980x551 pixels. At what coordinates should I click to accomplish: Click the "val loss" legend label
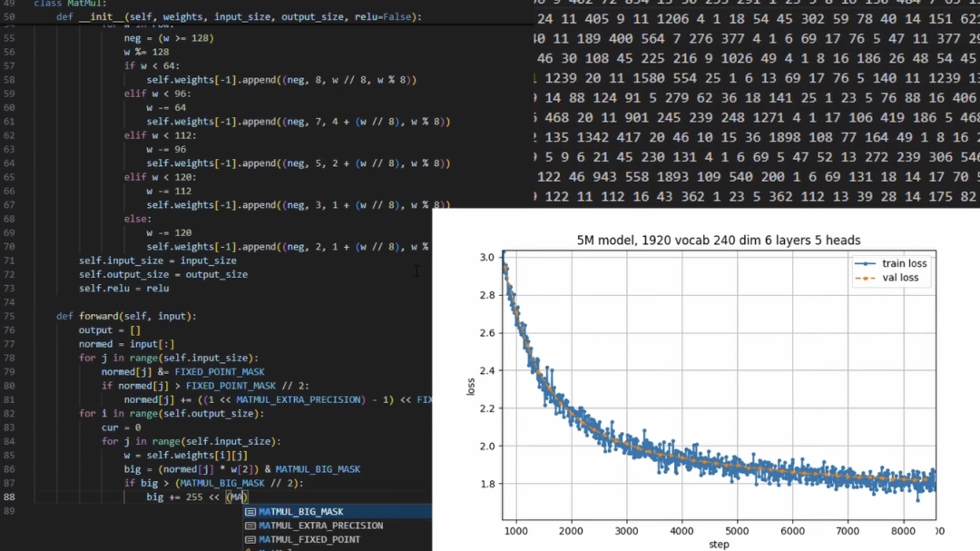click(901, 279)
